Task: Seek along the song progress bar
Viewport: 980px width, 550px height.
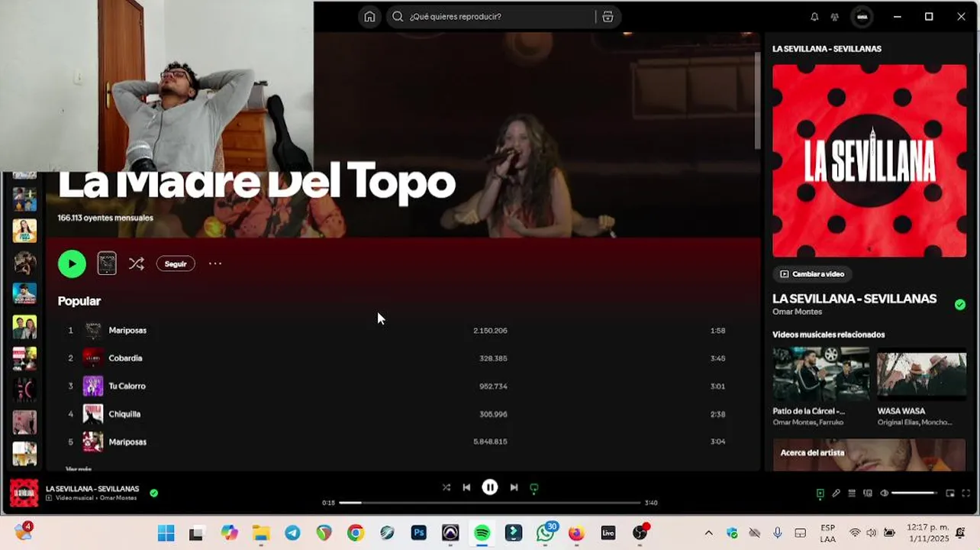Action: point(490,503)
